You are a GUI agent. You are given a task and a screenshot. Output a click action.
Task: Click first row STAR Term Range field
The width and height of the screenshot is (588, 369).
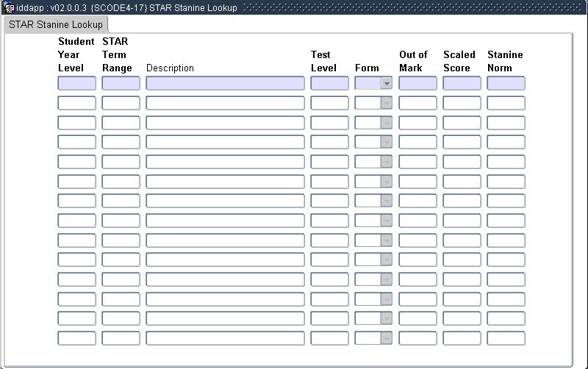tap(121, 83)
